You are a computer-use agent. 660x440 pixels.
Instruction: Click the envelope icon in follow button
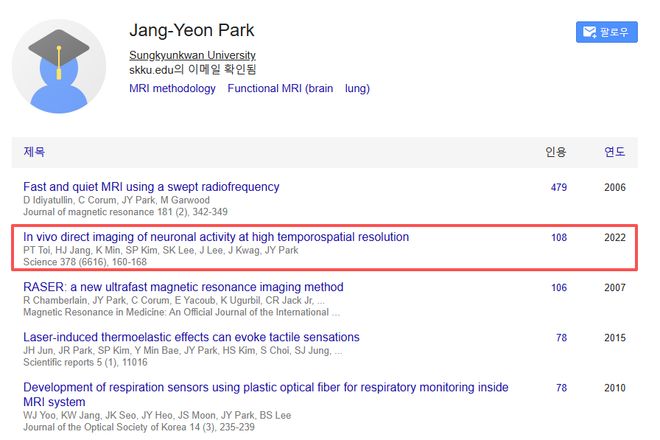[588, 33]
